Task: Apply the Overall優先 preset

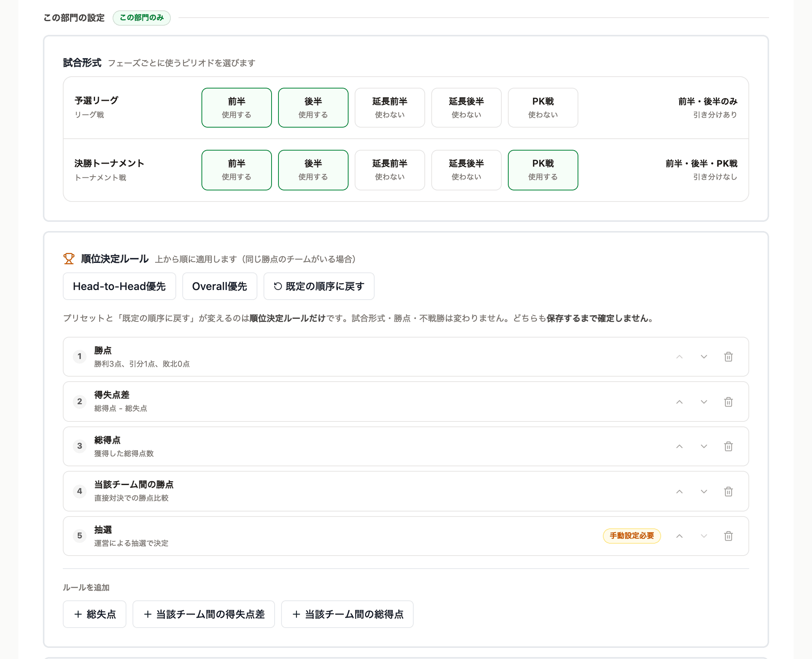Action: tap(220, 286)
